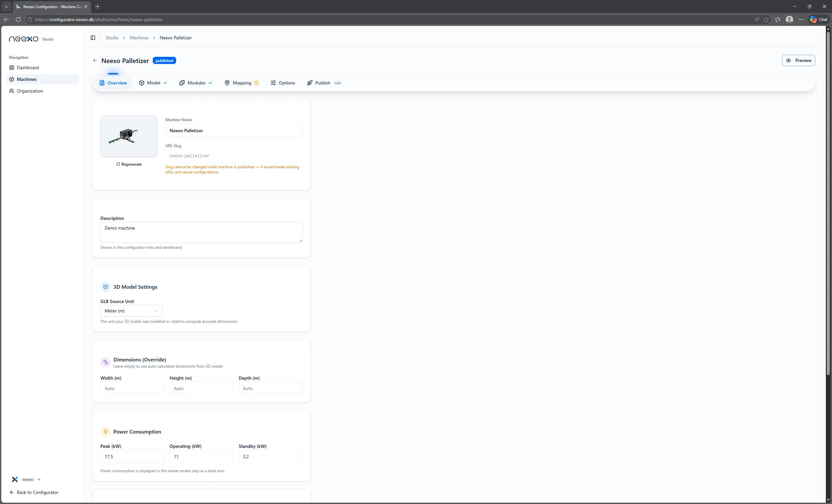The width and height of the screenshot is (832, 504).
Task: Switch to the Model tab
Action: coord(153,83)
